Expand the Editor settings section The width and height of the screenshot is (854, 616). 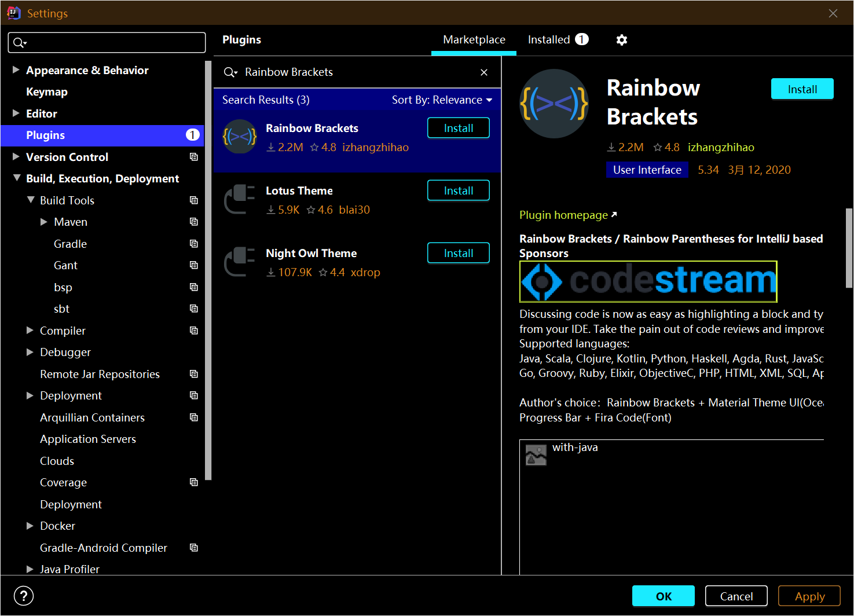[16, 113]
